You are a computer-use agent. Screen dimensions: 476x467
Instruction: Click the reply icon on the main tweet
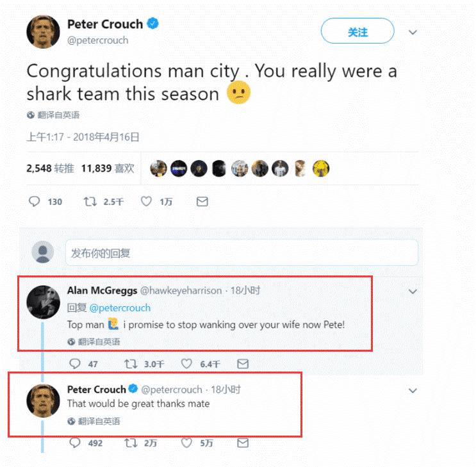pyautogui.click(x=35, y=202)
